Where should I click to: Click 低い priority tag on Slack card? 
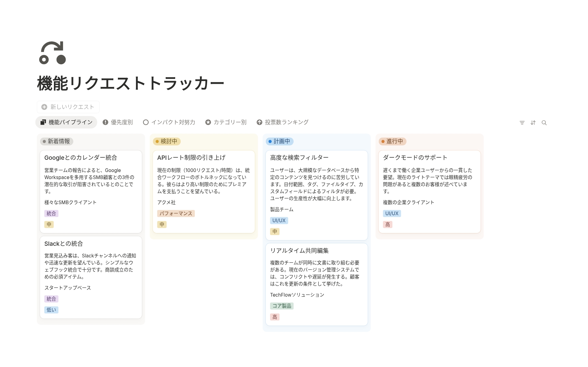tap(51, 310)
